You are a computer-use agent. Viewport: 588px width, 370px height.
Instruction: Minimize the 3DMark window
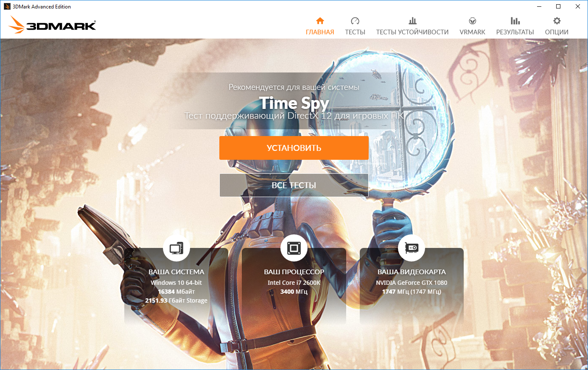(539, 6)
